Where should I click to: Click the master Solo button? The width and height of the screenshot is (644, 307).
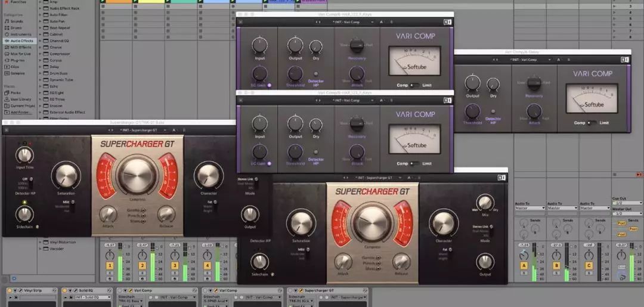point(622,267)
